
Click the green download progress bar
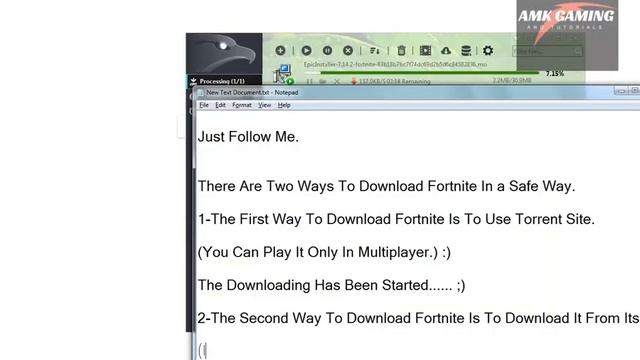[x=422, y=73]
